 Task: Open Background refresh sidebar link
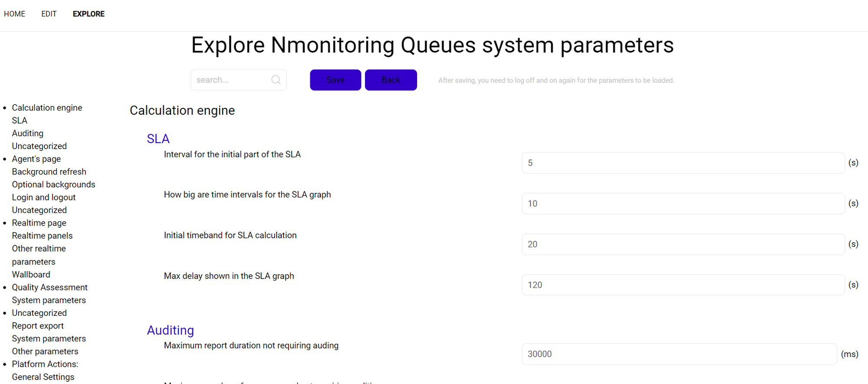point(49,172)
